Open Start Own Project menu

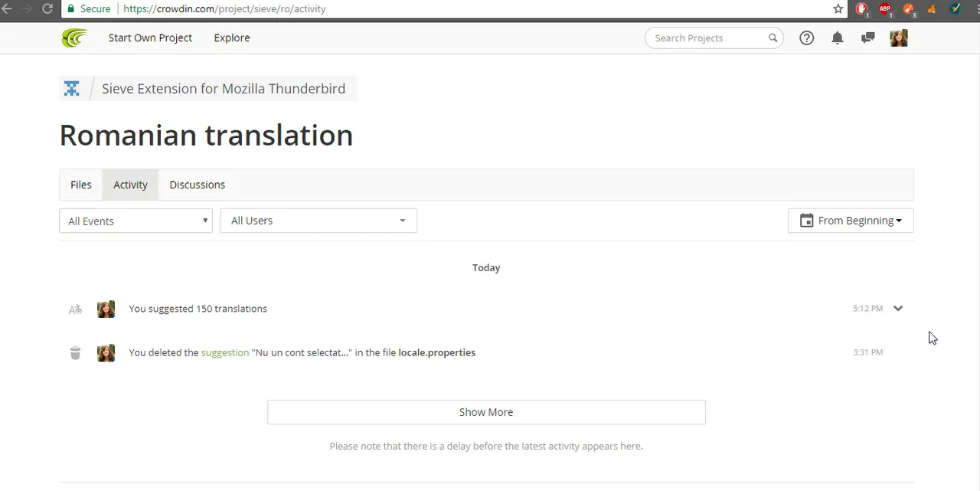[150, 38]
